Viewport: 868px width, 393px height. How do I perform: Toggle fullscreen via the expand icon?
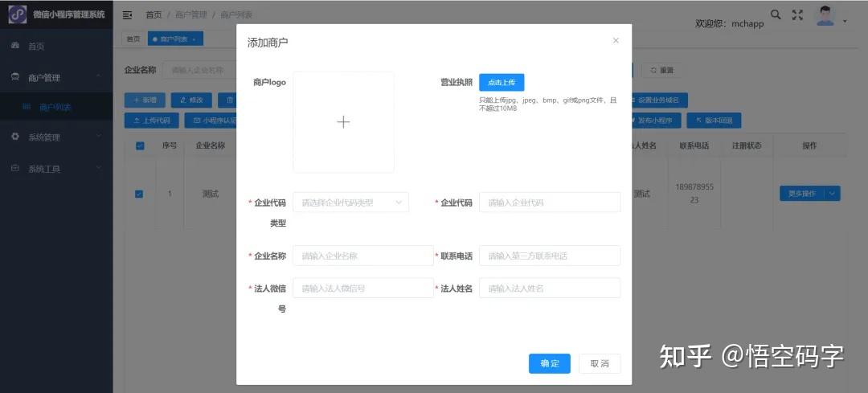click(x=797, y=15)
